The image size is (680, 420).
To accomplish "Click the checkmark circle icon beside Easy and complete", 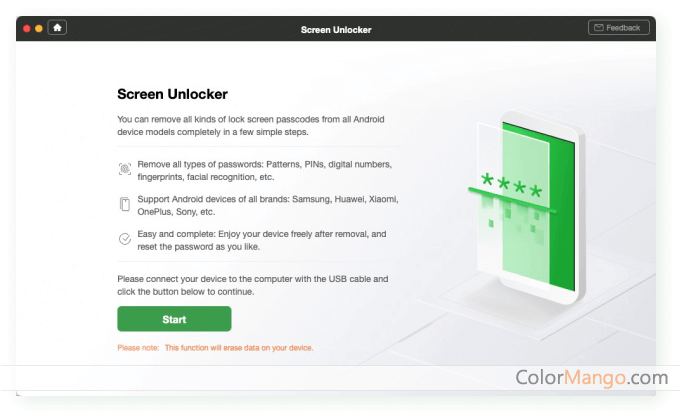I will coord(125,239).
